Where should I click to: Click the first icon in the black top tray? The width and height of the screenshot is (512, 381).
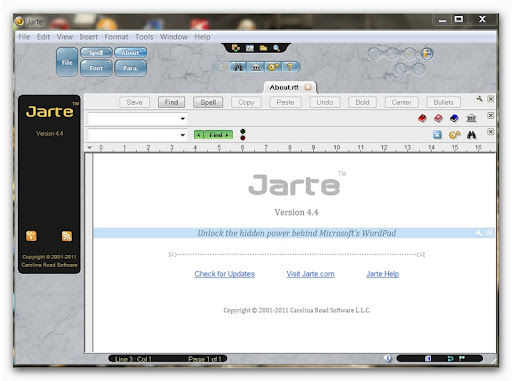(236, 48)
